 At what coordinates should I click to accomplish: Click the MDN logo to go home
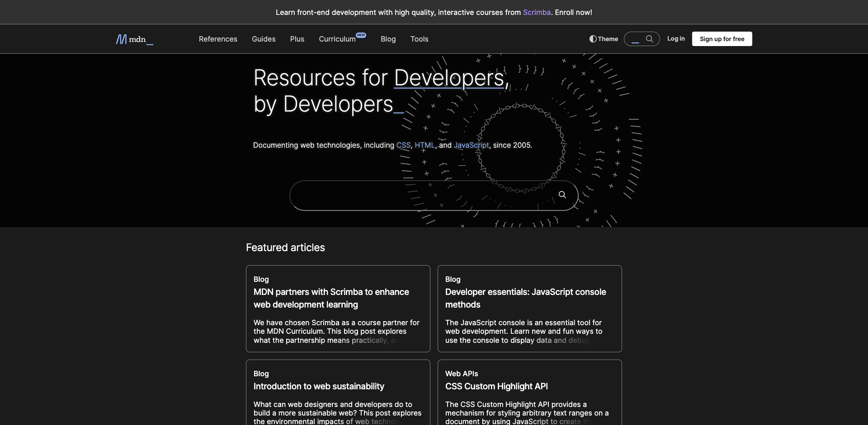pos(134,39)
